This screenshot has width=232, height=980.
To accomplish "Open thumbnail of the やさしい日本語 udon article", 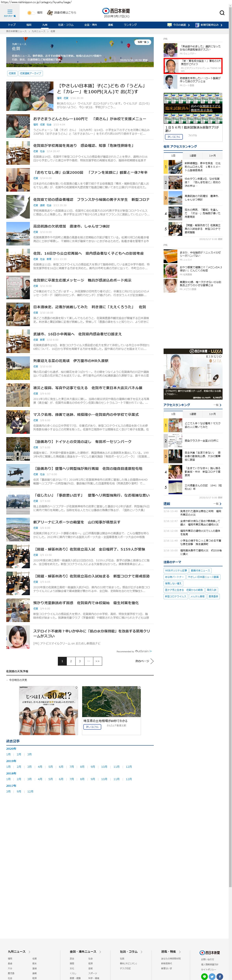I will pos(30,96).
